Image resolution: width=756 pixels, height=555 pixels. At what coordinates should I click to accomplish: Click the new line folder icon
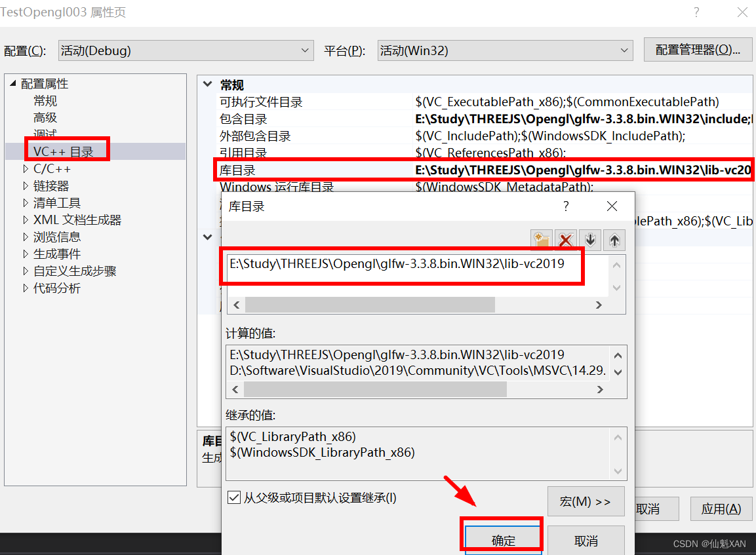click(x=542, y=240)
